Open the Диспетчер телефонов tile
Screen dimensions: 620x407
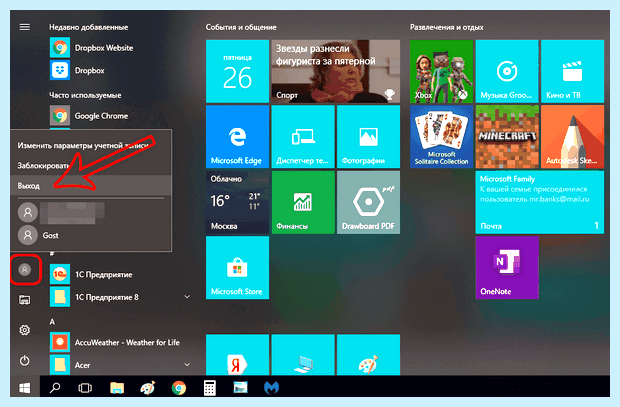coord(303,137)
